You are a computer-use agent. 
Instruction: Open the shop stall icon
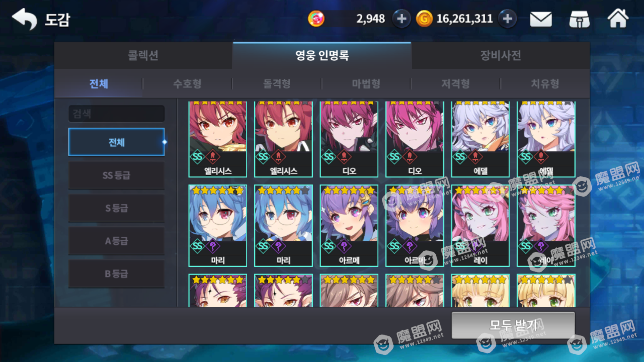click(579, 19)
